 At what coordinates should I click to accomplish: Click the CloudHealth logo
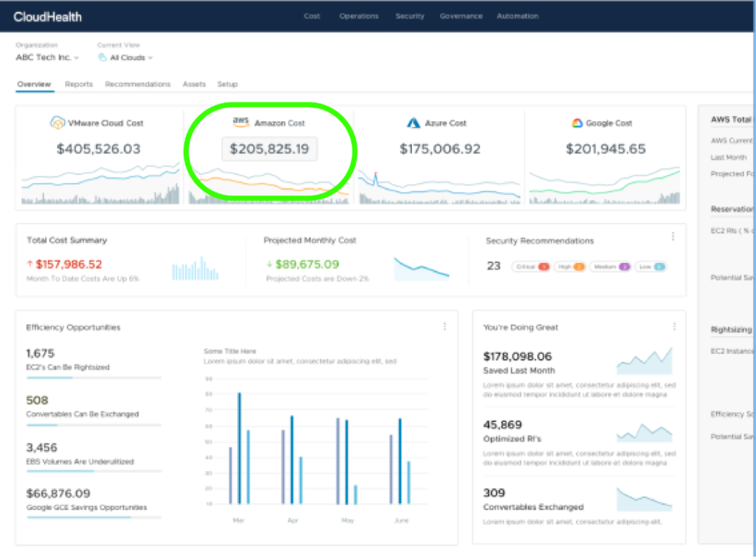47,16
